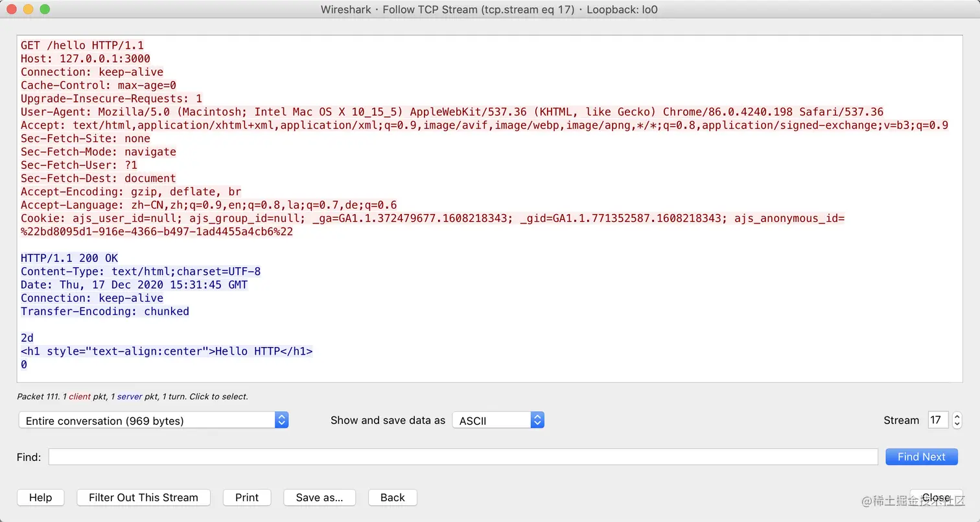Click the response 'Connection: keep-alive' line in blue
980x522 pixels.
(92, 298)
